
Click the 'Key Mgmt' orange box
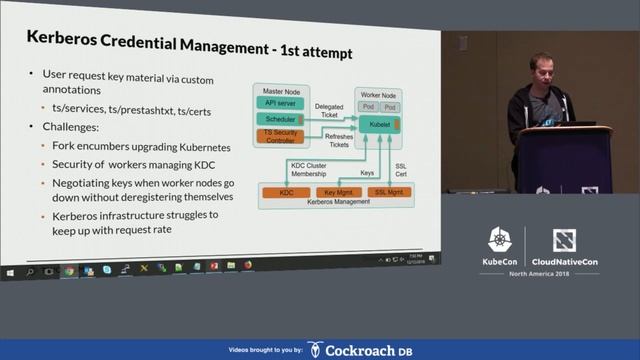pos(339,192)
